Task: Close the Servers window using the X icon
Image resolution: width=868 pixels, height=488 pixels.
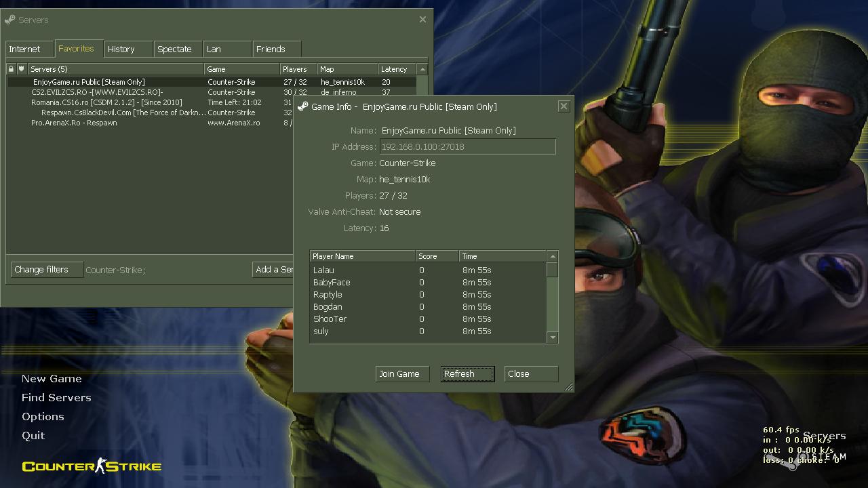Action: point(422,20)
